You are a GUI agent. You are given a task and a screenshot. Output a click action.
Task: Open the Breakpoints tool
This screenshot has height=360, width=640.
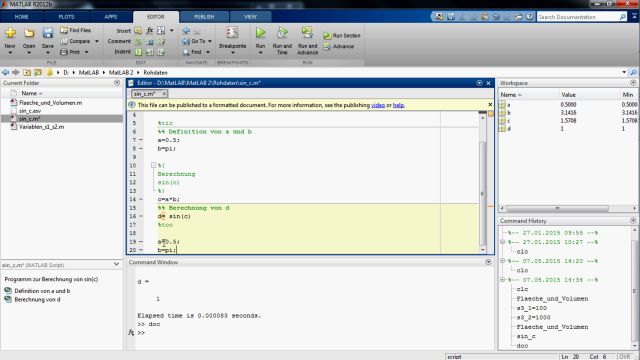coord(232,33)
